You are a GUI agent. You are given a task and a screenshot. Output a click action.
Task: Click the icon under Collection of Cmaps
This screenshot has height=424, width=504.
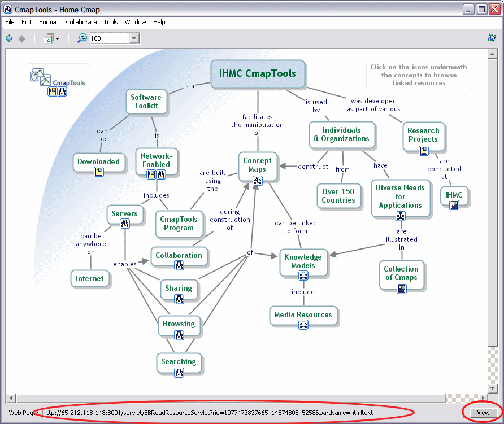(x=401, y=289)
